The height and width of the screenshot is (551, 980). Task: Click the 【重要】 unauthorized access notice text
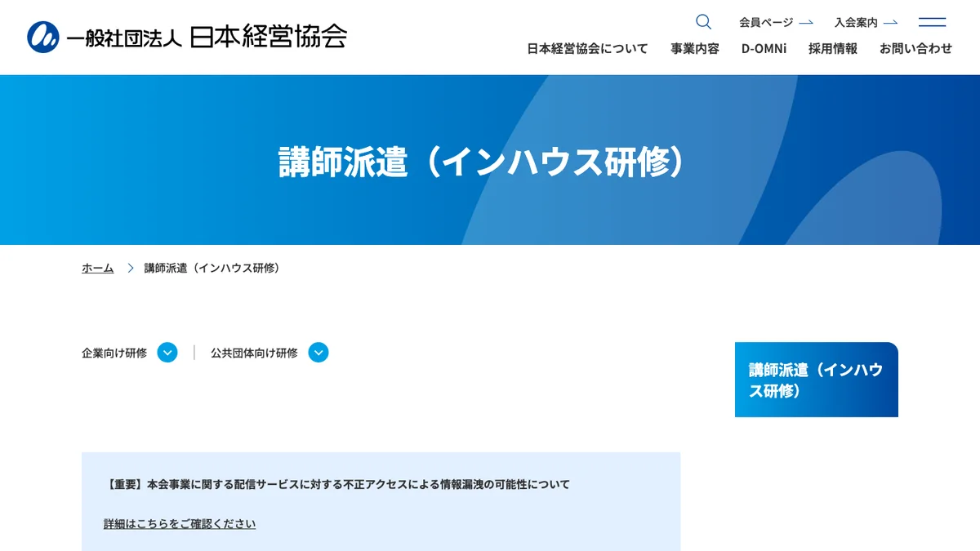click(338, 484)
